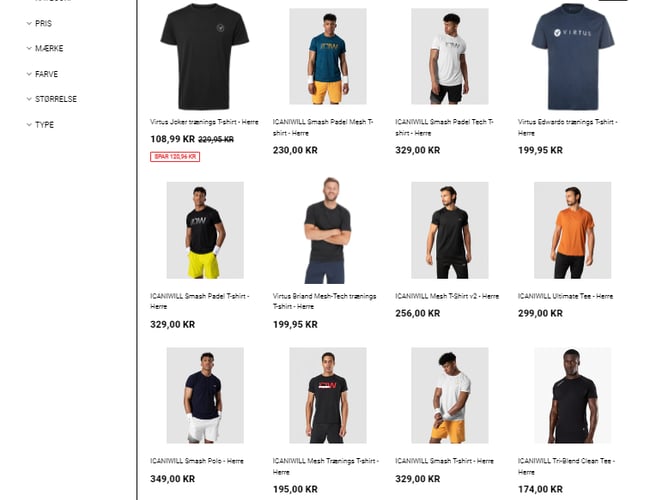Expand the MÆRKE filter section
650x500 pixels.
coord(45,49)
